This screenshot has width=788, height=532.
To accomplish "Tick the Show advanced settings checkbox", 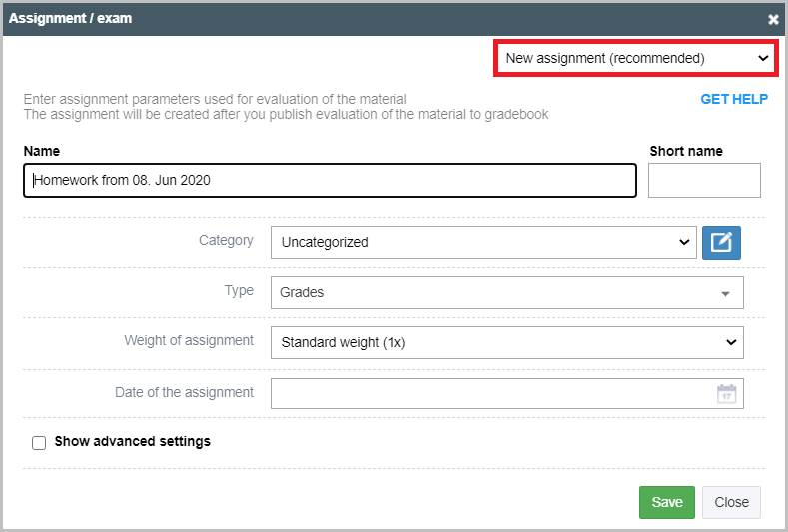I will pos(39,442).
